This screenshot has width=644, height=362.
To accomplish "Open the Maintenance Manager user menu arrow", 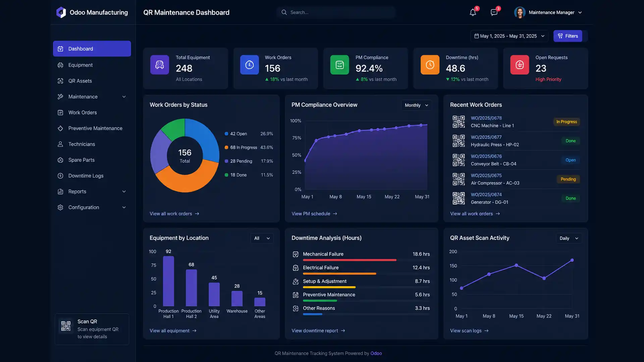I will pos(580,12).
